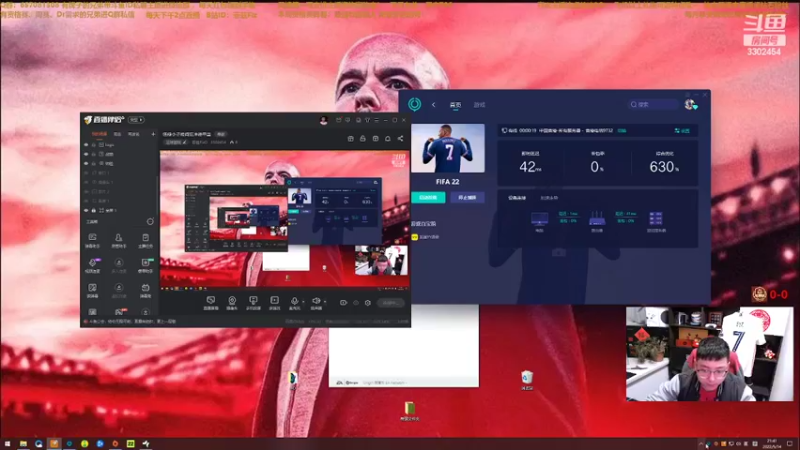800x450 pixels.
Task: Toggle visibility eye on the logo layer
Action: [86, 145]
